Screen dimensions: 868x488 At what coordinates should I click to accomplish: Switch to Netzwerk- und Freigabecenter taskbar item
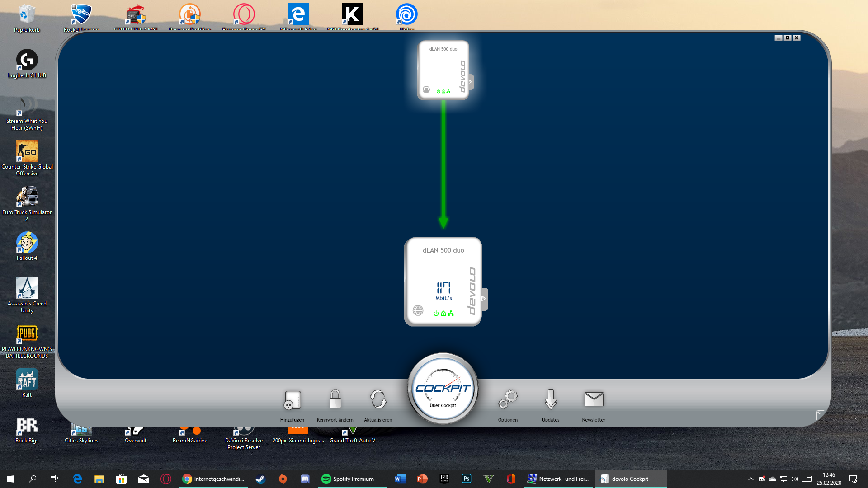pos(559,479)
